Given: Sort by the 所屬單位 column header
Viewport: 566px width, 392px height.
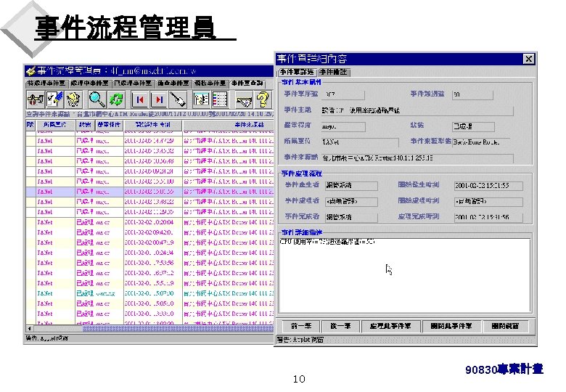Looking at the screenshot, I should 55,125.
